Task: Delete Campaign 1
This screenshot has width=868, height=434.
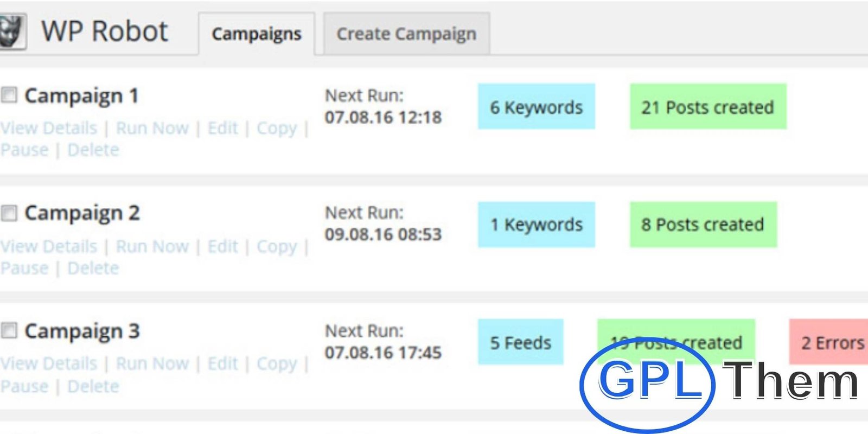Action: [x=93, y=150]
